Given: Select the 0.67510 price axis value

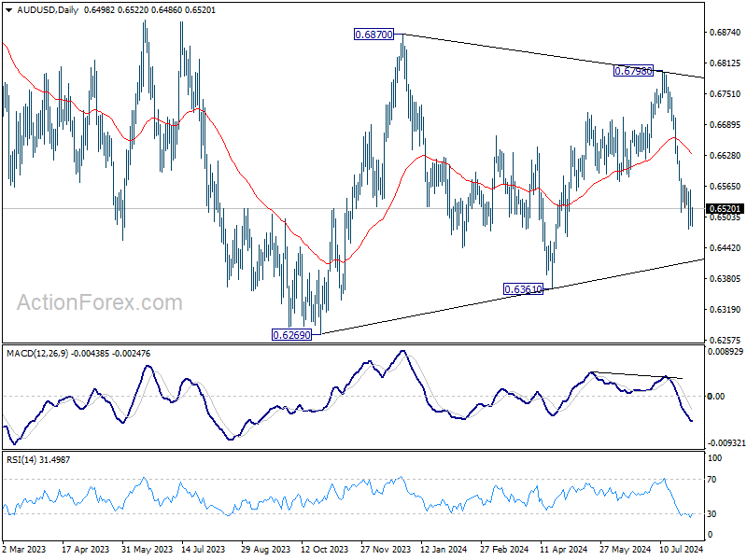Looking at the screenshot, I should 726,94.
